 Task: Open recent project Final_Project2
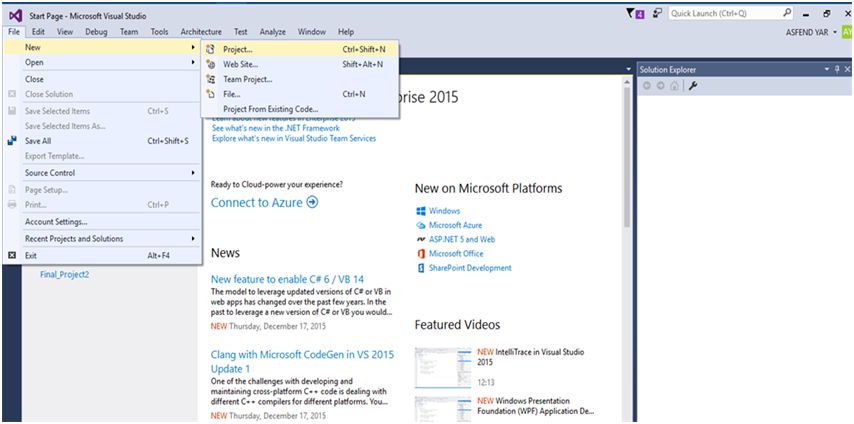[x=64, y=275]
